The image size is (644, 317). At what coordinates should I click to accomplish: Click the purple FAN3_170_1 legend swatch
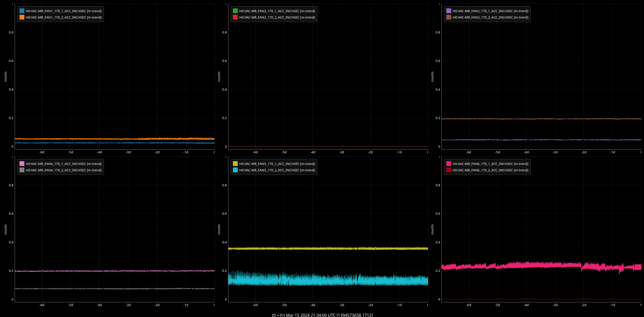point(449,11)
